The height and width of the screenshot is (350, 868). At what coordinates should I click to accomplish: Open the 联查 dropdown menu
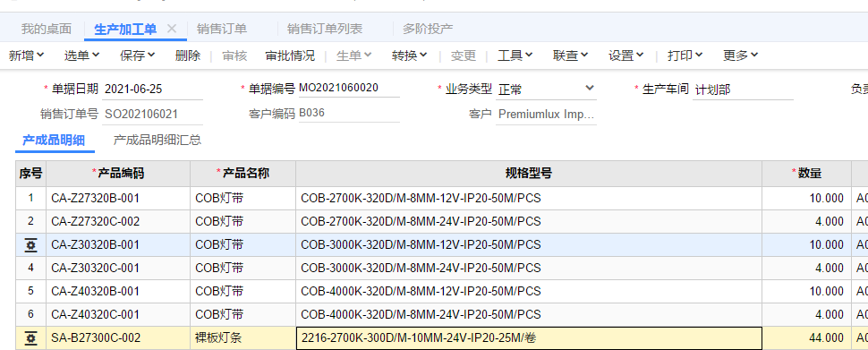click(570, 55)
